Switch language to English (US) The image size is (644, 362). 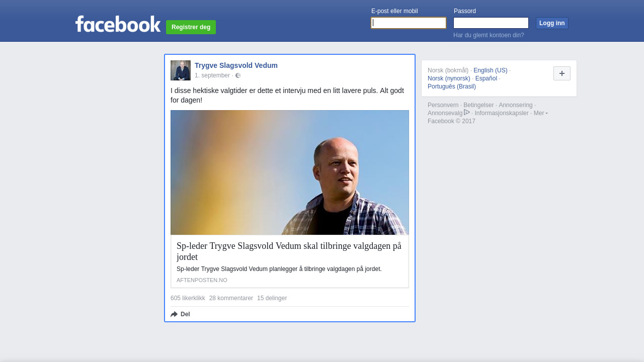pyautogui.click(x=491, y=70)
